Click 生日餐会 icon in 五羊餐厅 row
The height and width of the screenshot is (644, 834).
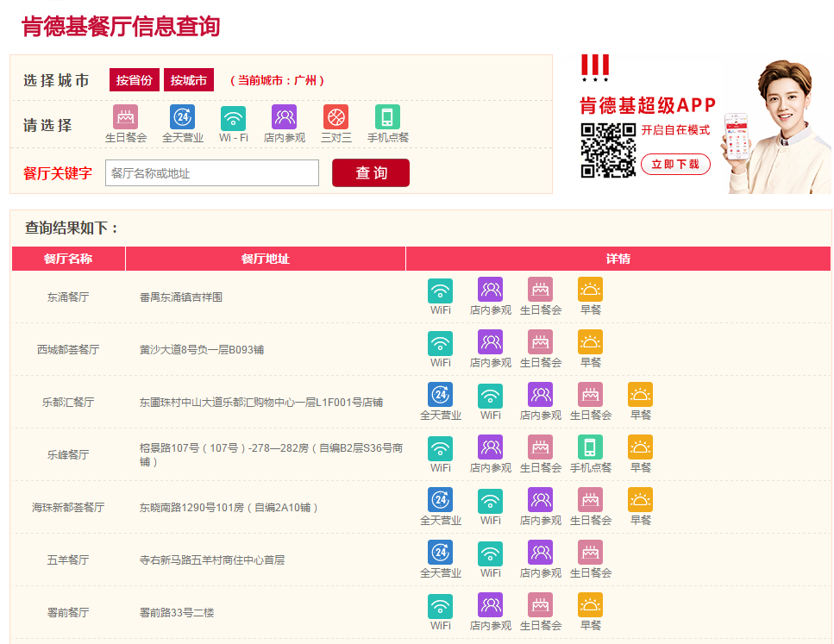coord(591,553)
